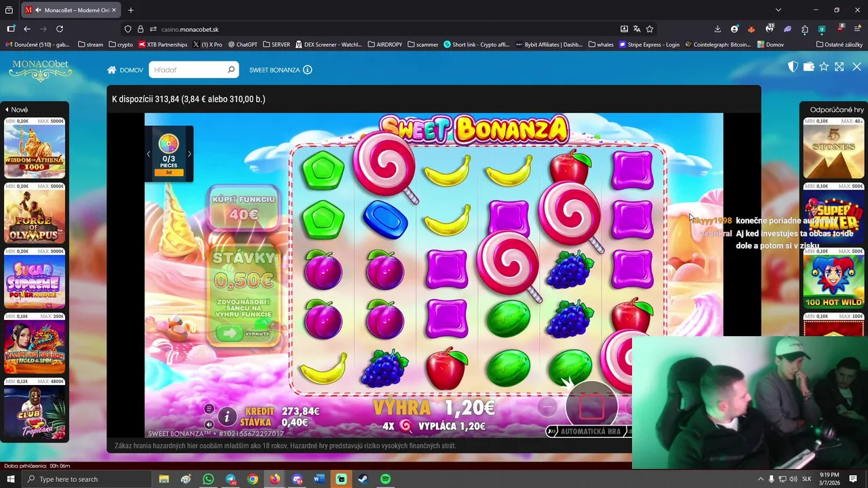The height and width of the screenshot is (488, 868).
Task: Open the AIRDROPY bookmarks folder
Action: click(x=384, y=45)
